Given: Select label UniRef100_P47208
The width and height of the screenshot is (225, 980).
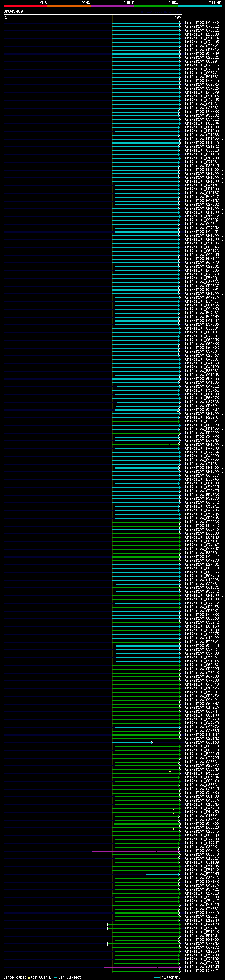Looking at the screenshot, I should 202,448.
